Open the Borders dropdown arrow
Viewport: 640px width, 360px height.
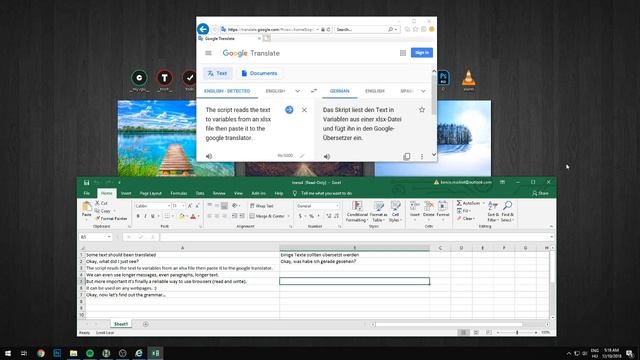[x=173, y=216]
